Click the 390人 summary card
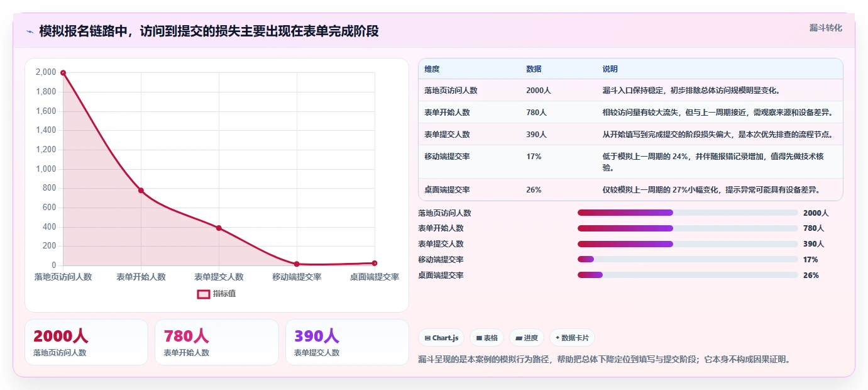The width and height of the screenshot is (868, 390). pos(347,342)
